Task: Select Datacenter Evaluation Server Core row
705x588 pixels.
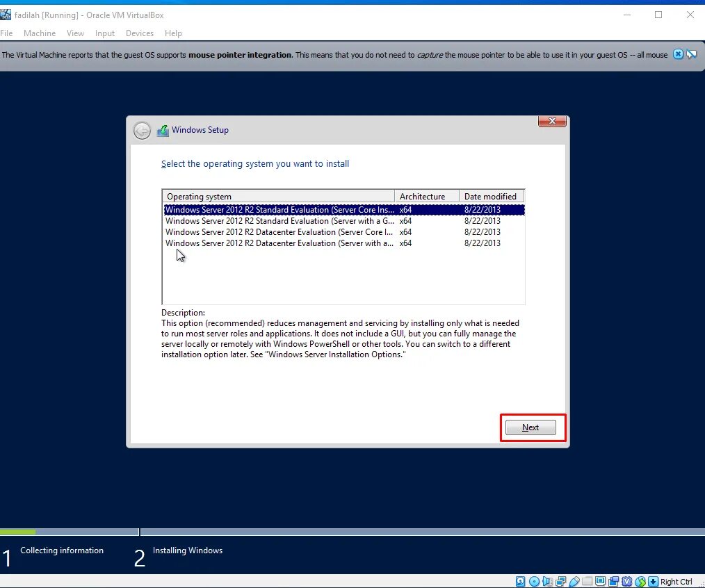Action: (344, 232)
